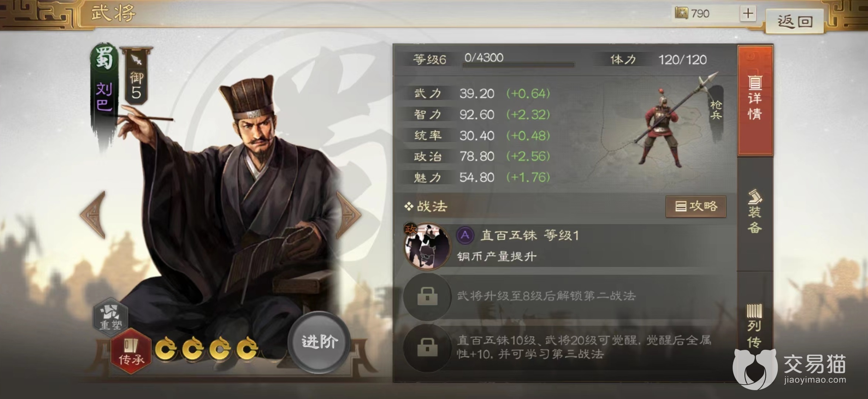Open the 装备 equipment tab

point(755,212)
